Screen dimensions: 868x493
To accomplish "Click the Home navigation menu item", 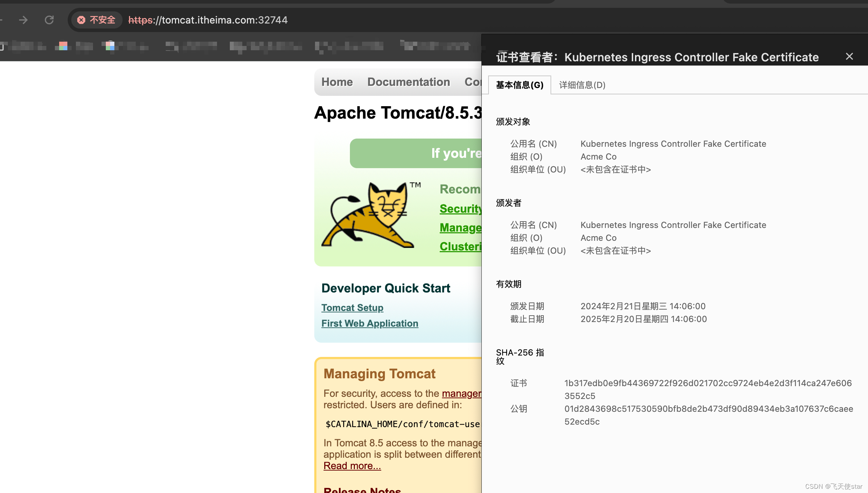I will [337, 82].
